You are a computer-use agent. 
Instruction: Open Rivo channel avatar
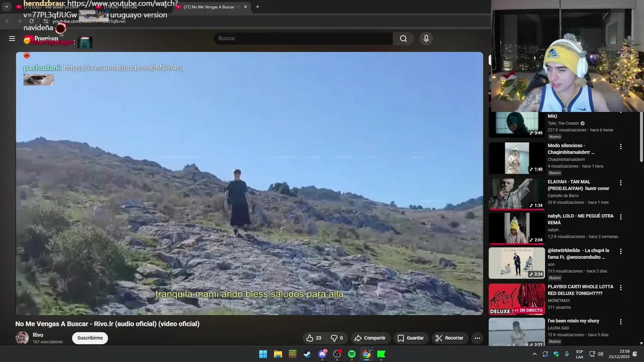pyautogui.click(x=22, y=338)
